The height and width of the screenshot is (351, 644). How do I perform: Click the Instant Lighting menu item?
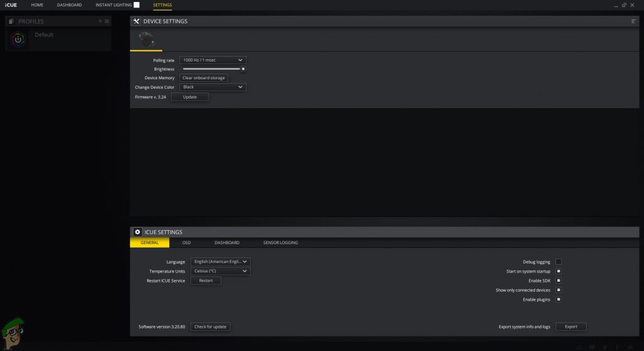tap(114, 5)
